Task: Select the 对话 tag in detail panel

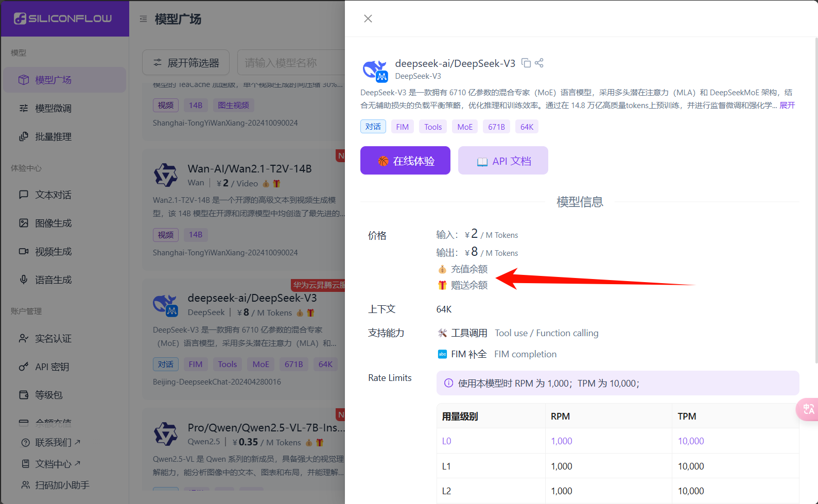Action: point(373,127)
